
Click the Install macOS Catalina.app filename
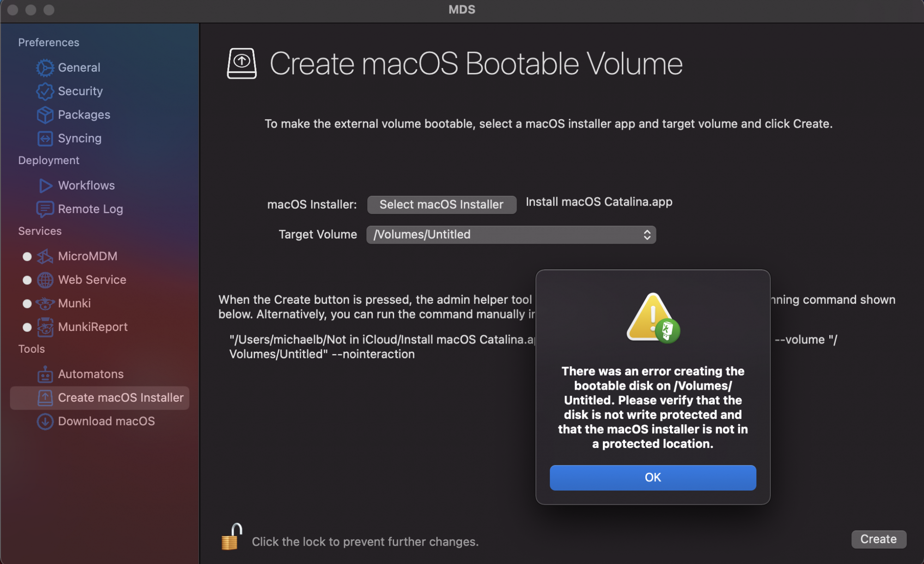[x=599, y=202]
